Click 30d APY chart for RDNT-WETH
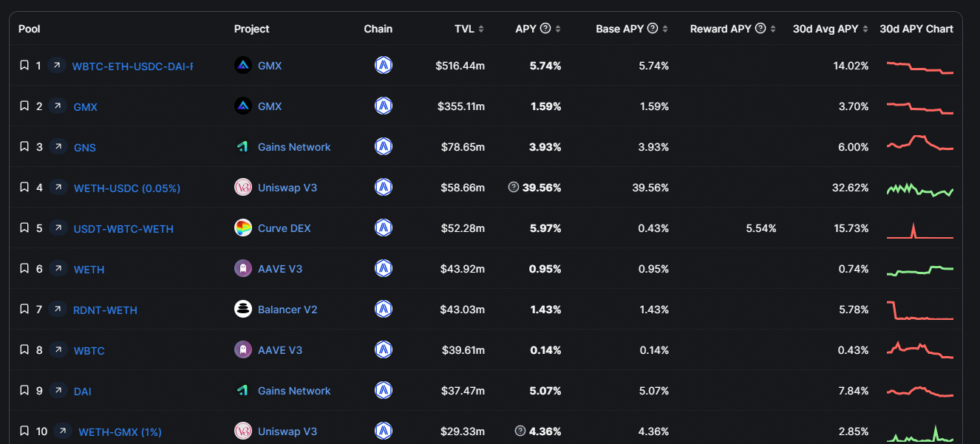Image resolution: width=980 pixels, height=444 pixels. pos(920,310)
